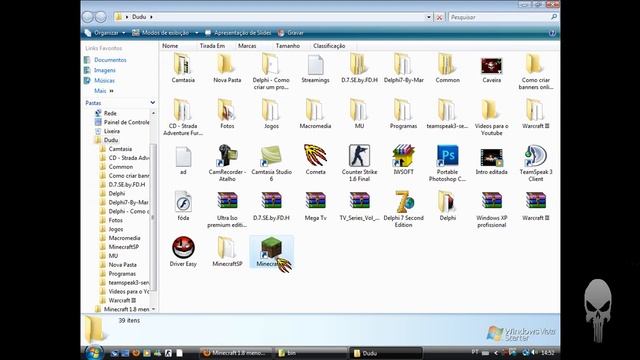Viewport: 640px width, 360px height.
Task: Click the Gravar toolbar button
Action: point(291,33)
